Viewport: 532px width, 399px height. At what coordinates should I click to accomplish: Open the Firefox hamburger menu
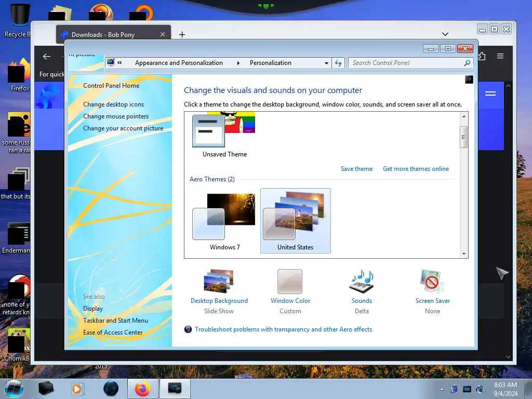(x=500, y=56)
